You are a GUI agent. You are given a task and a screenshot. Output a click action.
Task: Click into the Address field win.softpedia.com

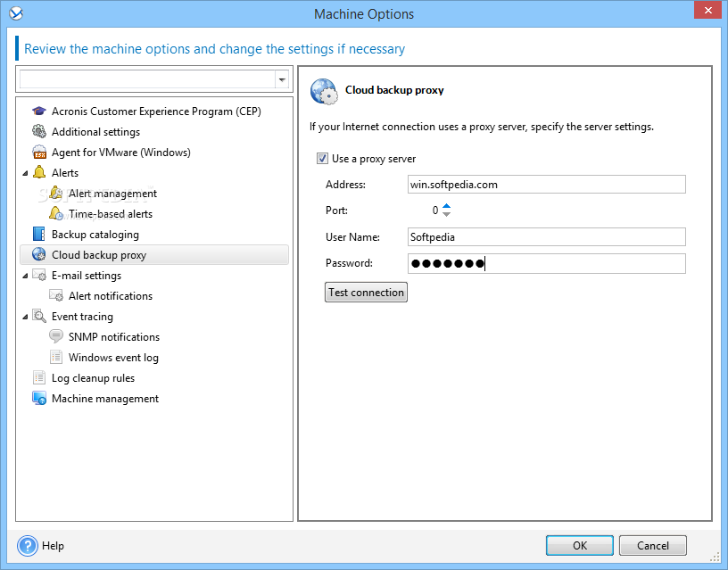coord(547,185)
